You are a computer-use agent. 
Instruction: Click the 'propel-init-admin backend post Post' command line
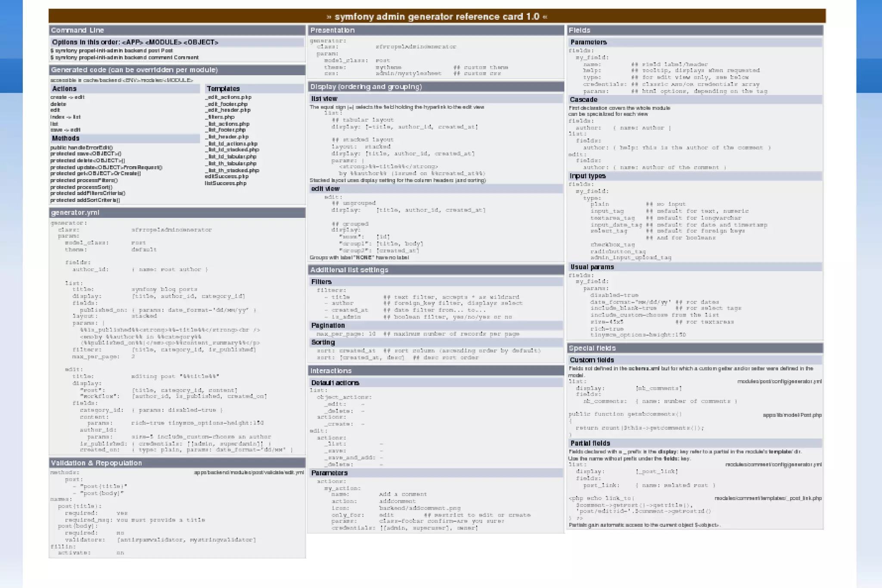[x=112, y=50]
